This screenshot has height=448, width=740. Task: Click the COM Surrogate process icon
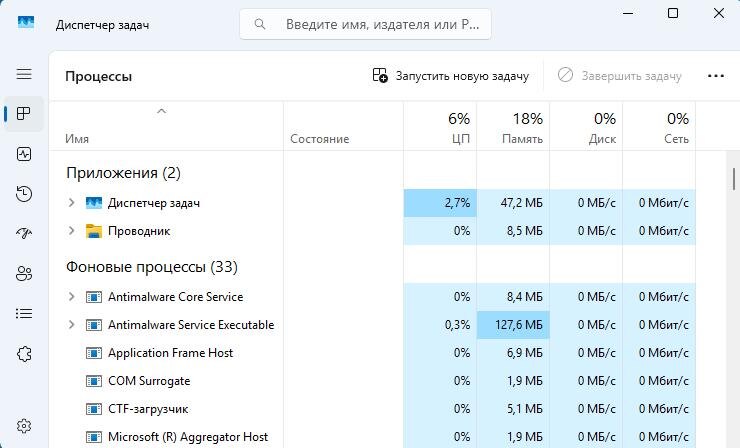[94, 381]
